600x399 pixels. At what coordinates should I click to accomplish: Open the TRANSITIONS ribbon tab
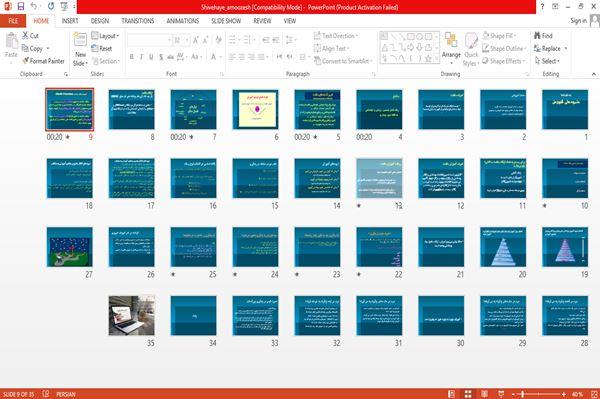point(138,21)
